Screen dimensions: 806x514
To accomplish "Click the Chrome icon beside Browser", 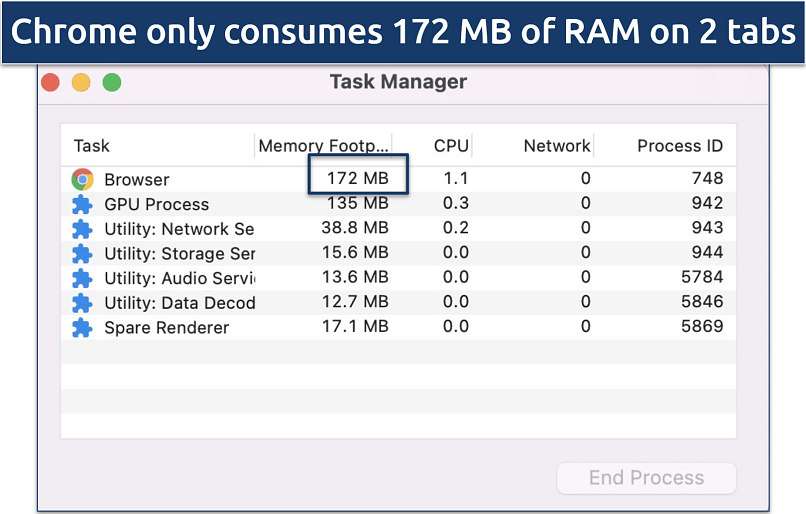I will (x=82, y=179).
